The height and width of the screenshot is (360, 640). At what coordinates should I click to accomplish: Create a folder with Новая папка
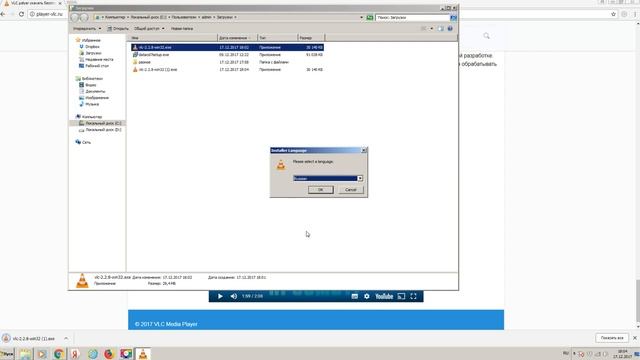point(182,29)
